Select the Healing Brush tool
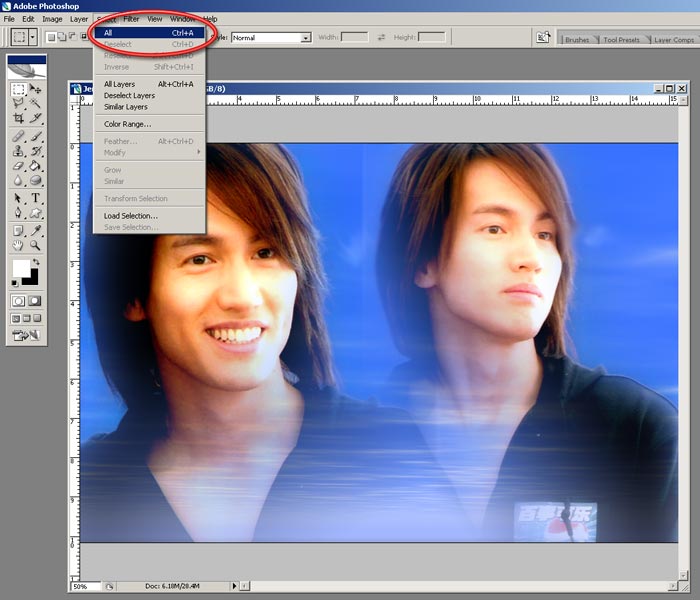Image resolution: width=700 pixels, height=600 pixels. click(18, 136)
